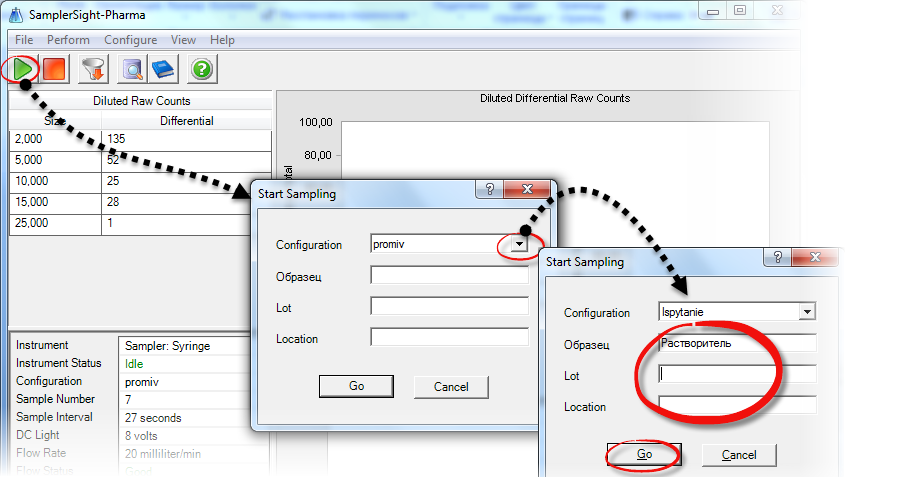Select the 2,000 size cell
This screenshot has height=477, width=913.
55,139
